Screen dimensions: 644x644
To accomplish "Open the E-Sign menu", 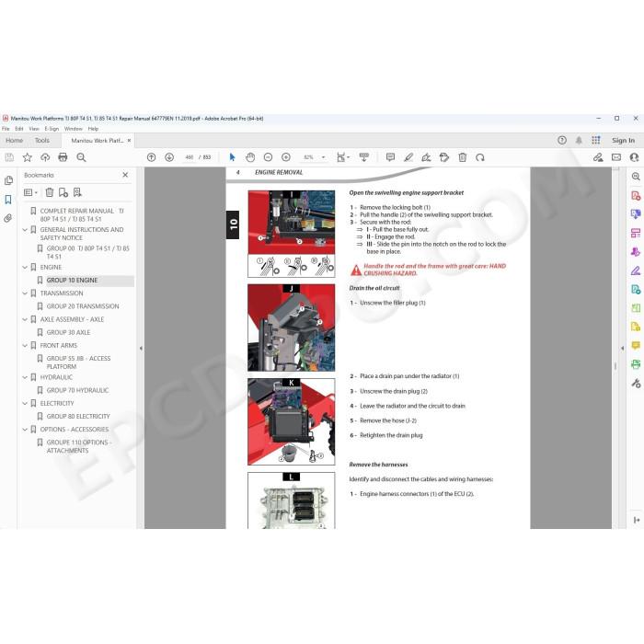I will click(52, 129).
